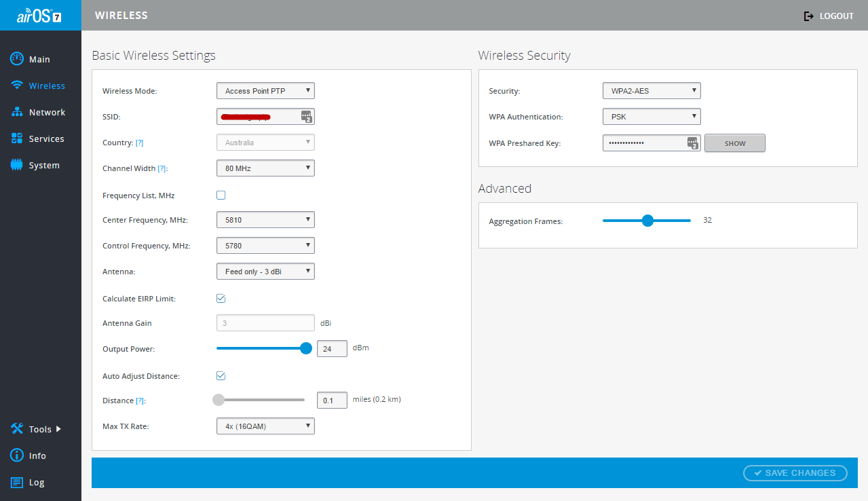The height and width of the screenshot is (501, 868).
Task: Expand the Tools submenu arrow
Action: click(58, 429)
